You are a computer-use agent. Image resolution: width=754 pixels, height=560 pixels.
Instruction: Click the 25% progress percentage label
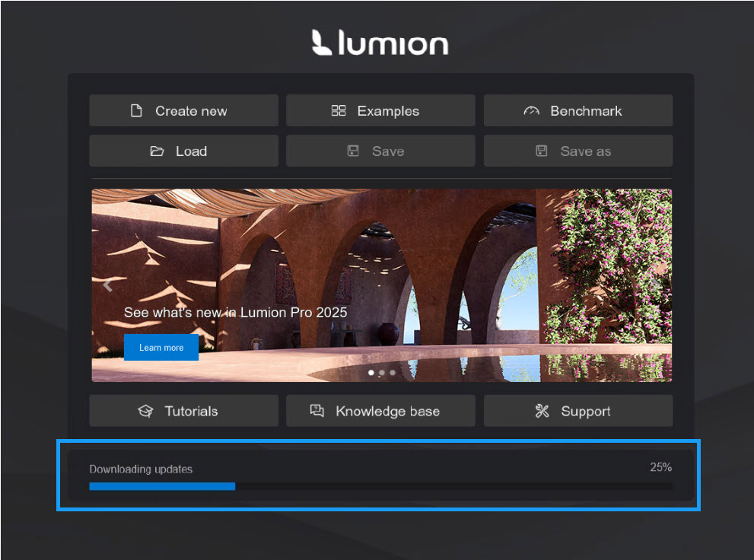click(x=660, y=467)
